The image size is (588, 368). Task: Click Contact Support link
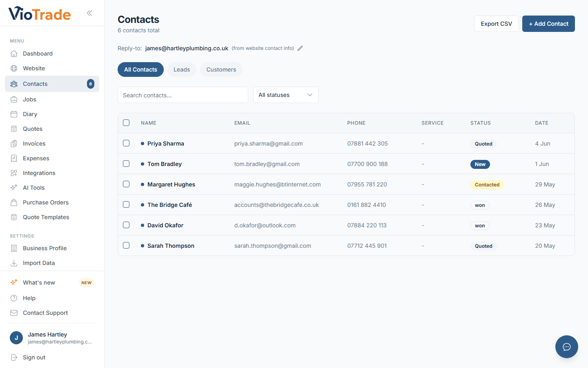tap(45, 313)
